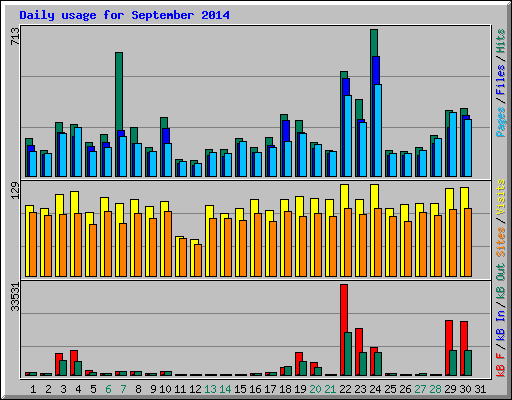Viewport: 512px width, 400px height.
Task: Click green day 6 on the x-axis
Action: 108,389
